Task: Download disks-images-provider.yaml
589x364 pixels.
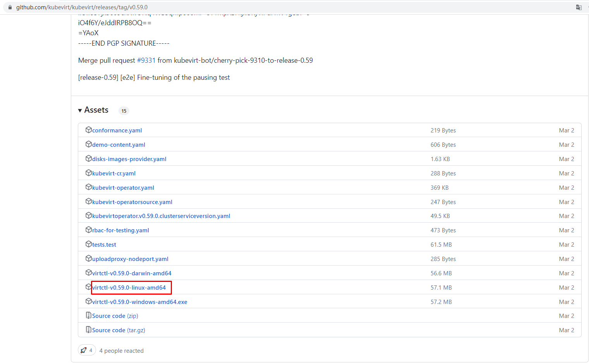Action: pos(129,159)
